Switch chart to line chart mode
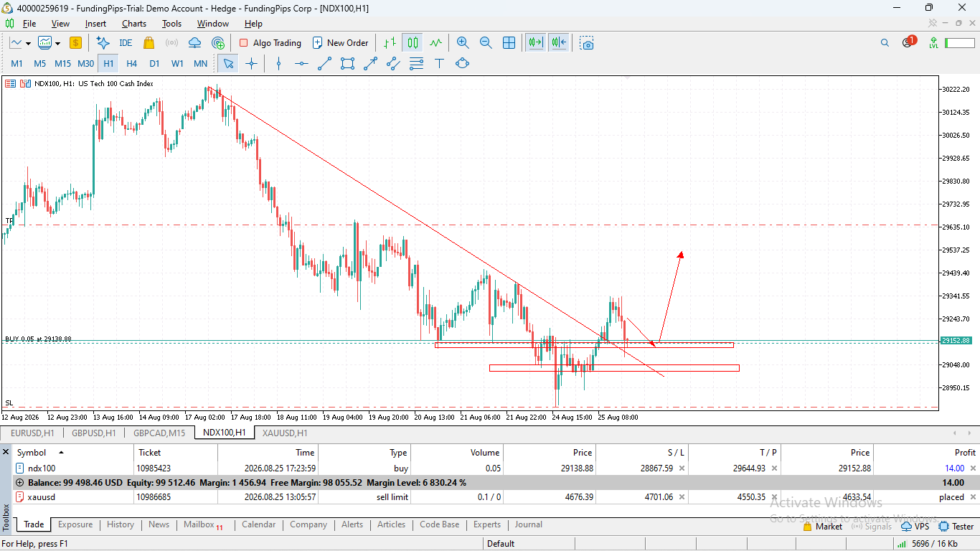This screenshot has height=551, width=980. click(435, 43)
